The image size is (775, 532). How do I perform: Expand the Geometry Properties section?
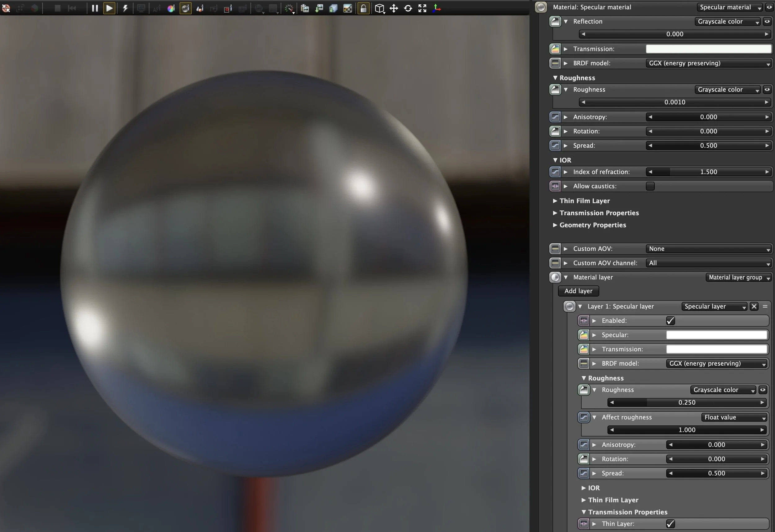tap(592, 225)
